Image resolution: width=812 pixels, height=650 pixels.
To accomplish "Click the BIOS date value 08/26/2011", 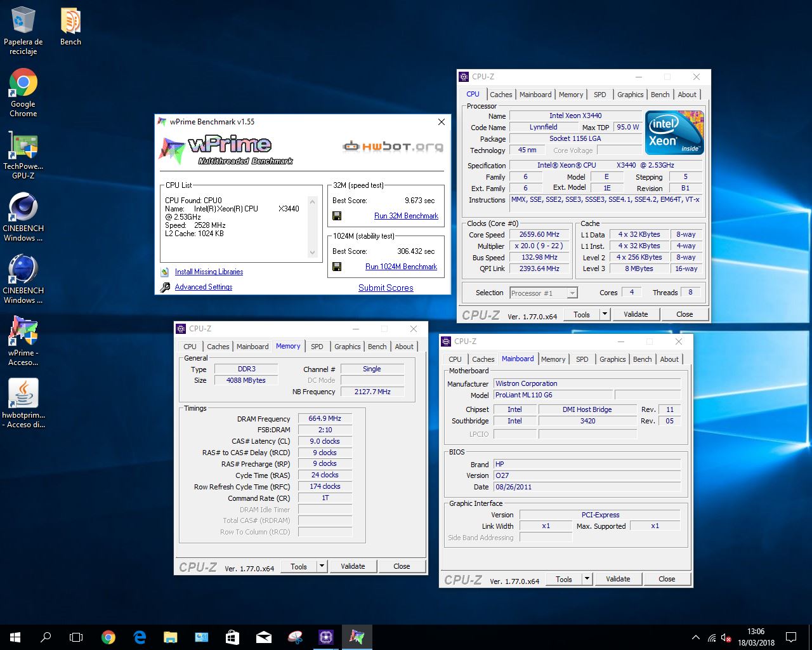I will [587, 487].
